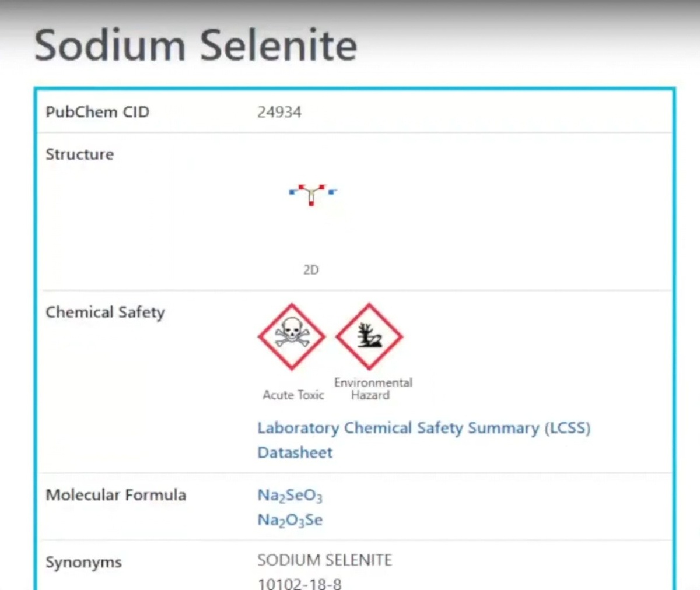This screenshot has width=700, height=590.
Task: Click the Environmental Hazard caption text
Action: click(373, 389)
